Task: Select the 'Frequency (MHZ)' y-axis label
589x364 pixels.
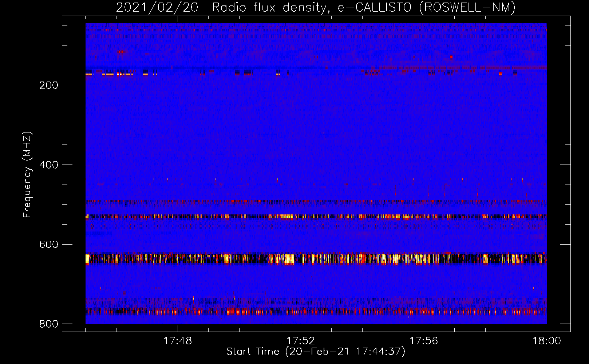Action: [27, 175]
